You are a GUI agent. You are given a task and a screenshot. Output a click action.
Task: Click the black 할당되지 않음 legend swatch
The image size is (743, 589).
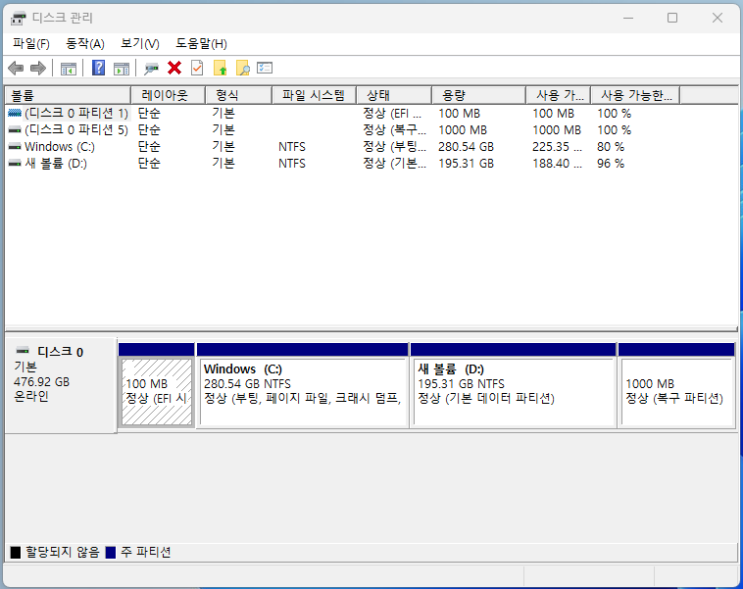point(15,553)
